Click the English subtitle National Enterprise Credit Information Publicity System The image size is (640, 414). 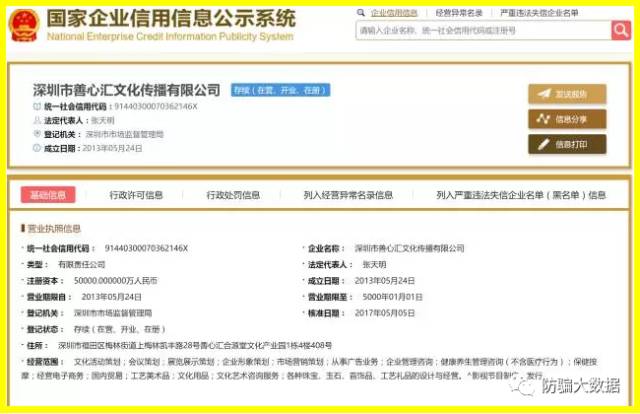click(x=170, y=36)
